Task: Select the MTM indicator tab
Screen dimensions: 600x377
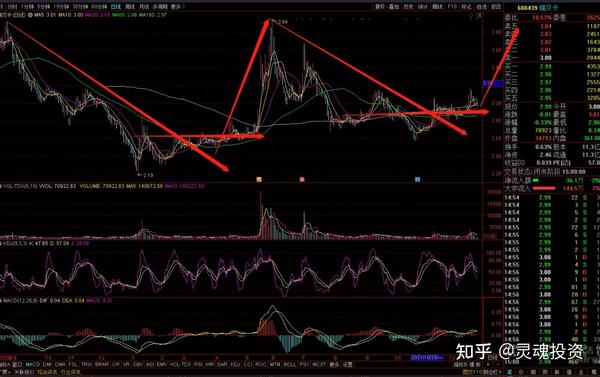Action: (275, 364)
